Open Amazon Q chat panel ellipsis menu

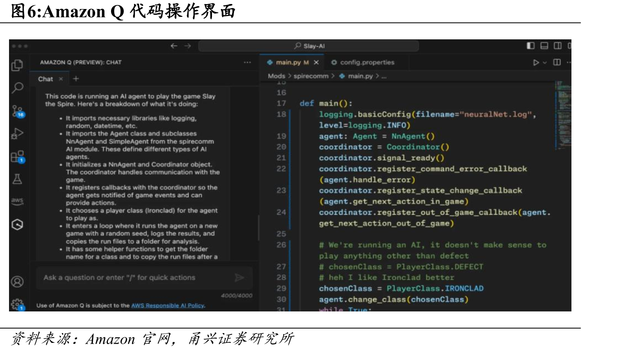(247, 62)
